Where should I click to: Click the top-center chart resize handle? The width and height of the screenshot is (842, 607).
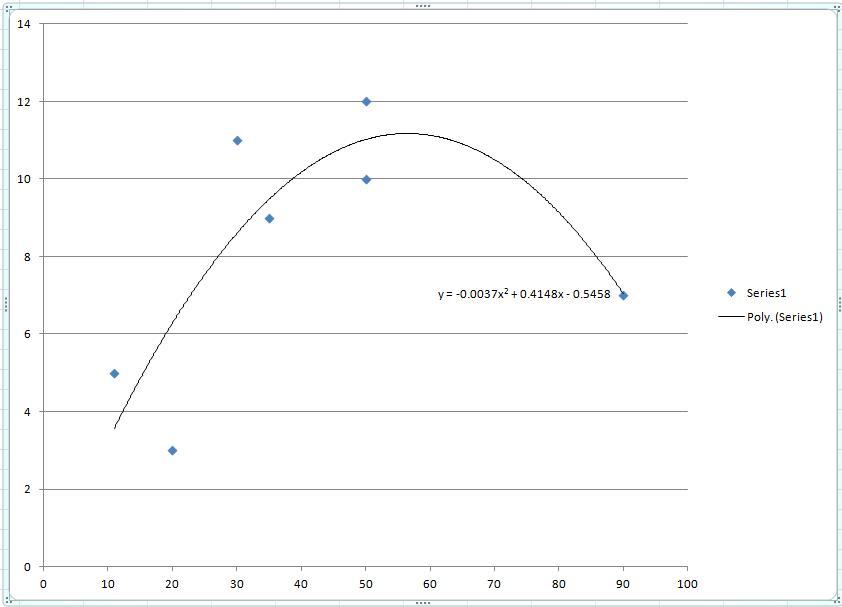(423, 6)
